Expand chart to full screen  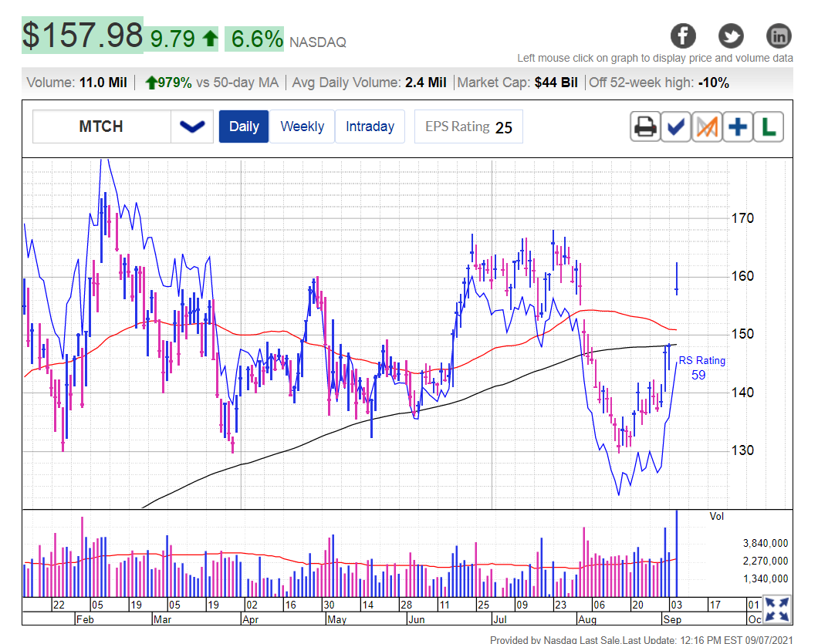pos(777,609)
